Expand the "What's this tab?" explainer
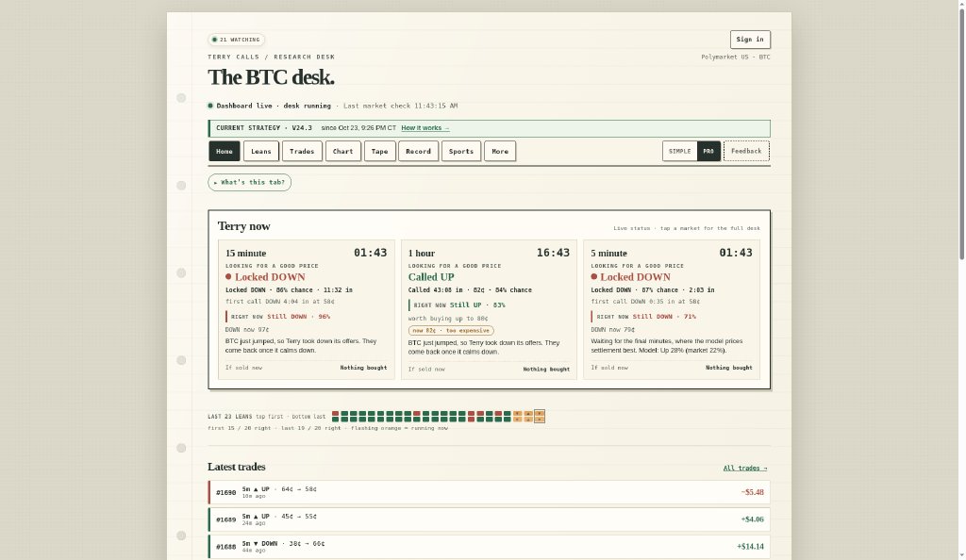Viewport: 966px width, 560px height. 249,182
